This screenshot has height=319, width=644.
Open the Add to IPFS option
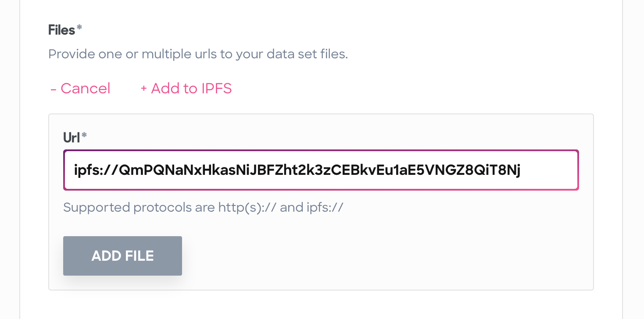[186, 89]
